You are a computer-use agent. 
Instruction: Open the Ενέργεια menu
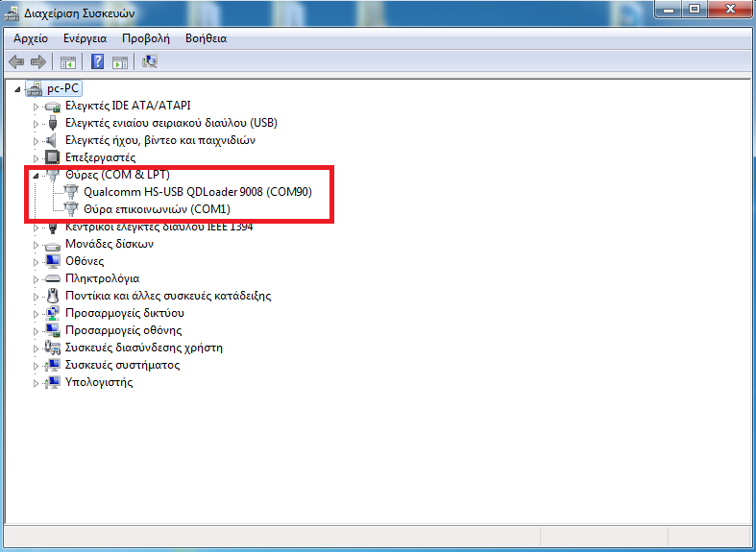(85, 38)
